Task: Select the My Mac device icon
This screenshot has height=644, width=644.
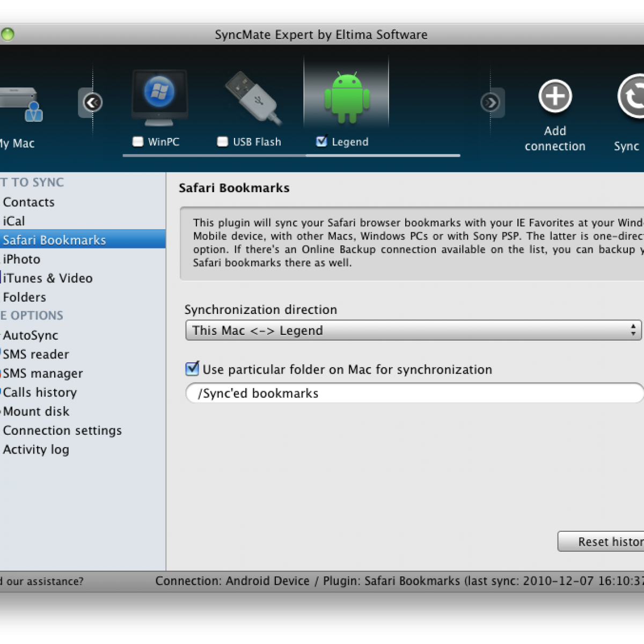Action: click(21, 105)
